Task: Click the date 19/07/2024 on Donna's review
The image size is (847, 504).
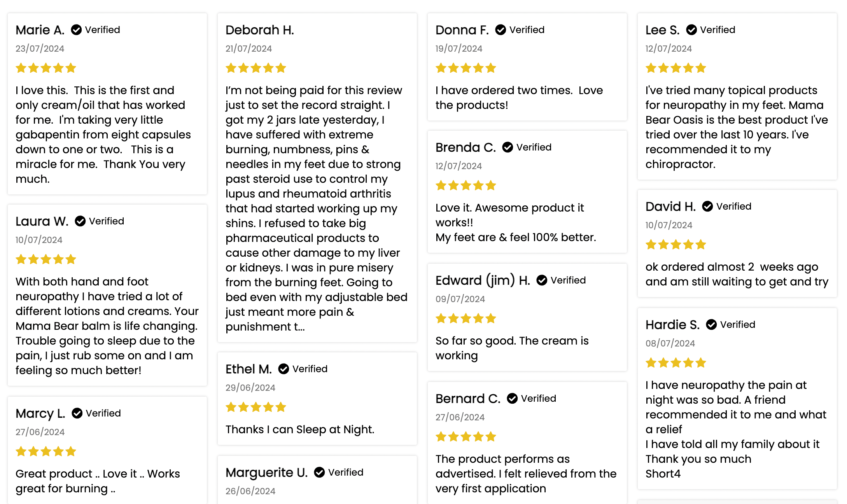Action: point(459,49)
